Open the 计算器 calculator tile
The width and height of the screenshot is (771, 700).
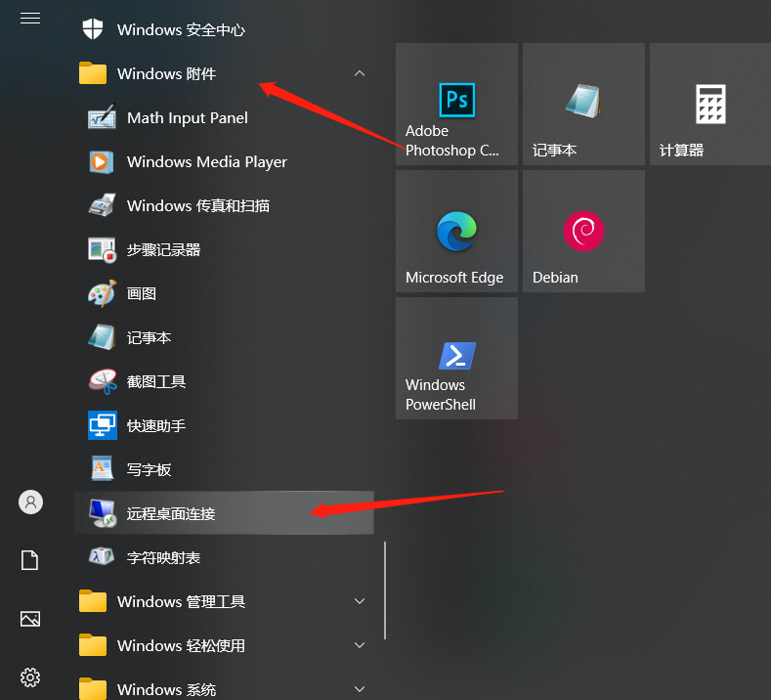[710, 104]
